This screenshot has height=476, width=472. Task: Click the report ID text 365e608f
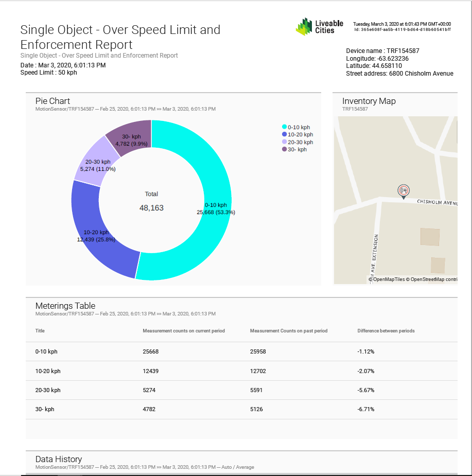point(403,30)
